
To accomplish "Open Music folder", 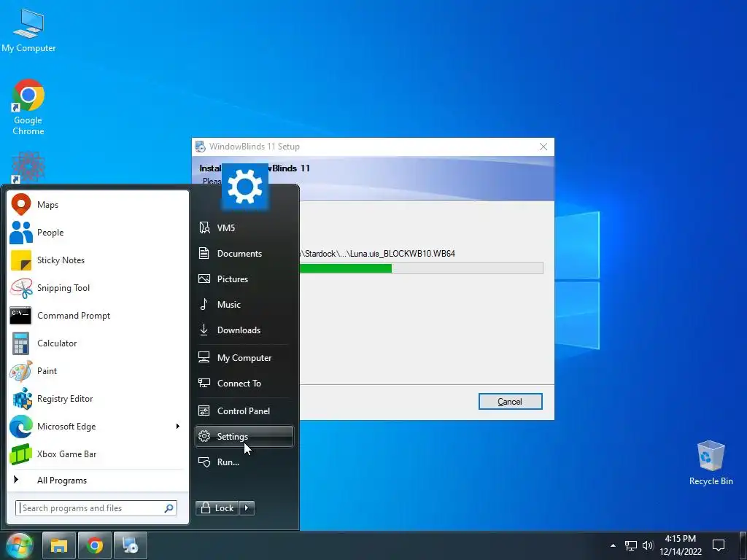I will point(244,304).
